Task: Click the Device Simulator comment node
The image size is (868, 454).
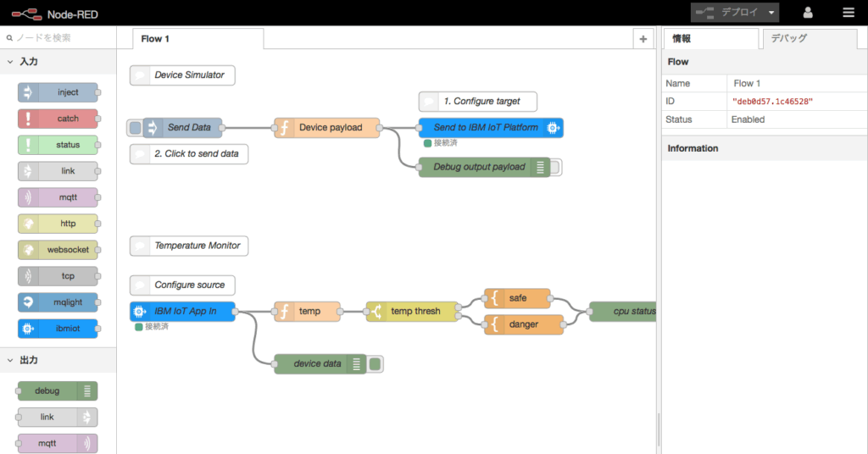Action: [182, 75]
